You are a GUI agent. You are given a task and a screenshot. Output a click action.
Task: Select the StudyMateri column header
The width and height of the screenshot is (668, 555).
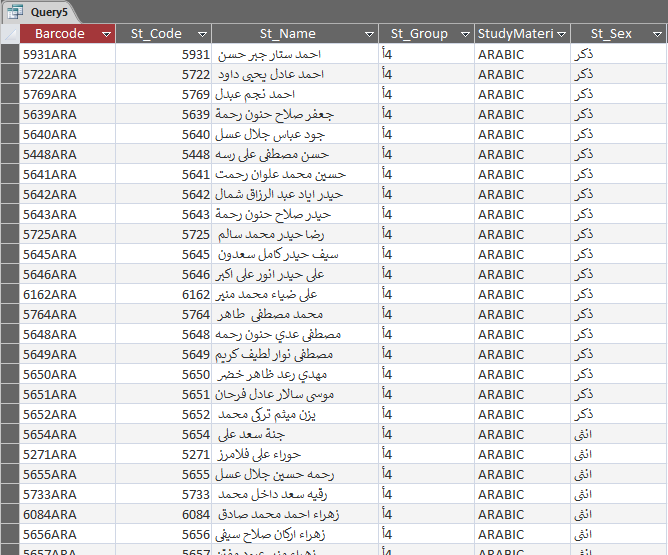(x=522, y=34)
